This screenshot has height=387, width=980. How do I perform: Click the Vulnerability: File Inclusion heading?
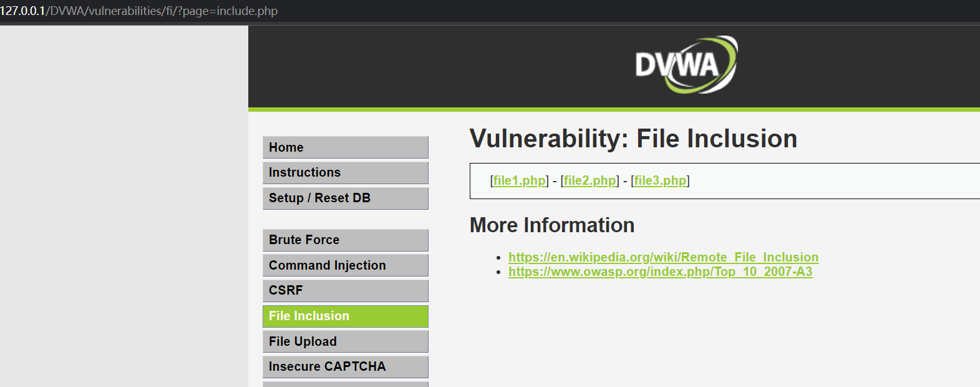[633, 139]
